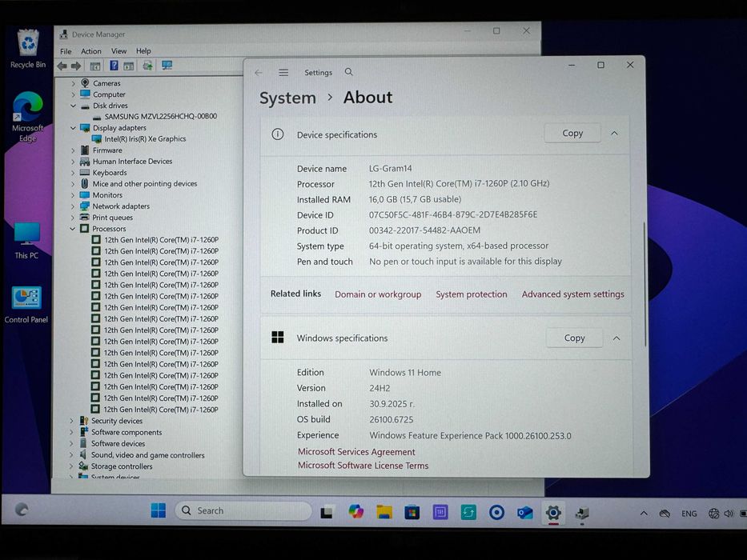Collapse the Processors node

coord(72,229)
